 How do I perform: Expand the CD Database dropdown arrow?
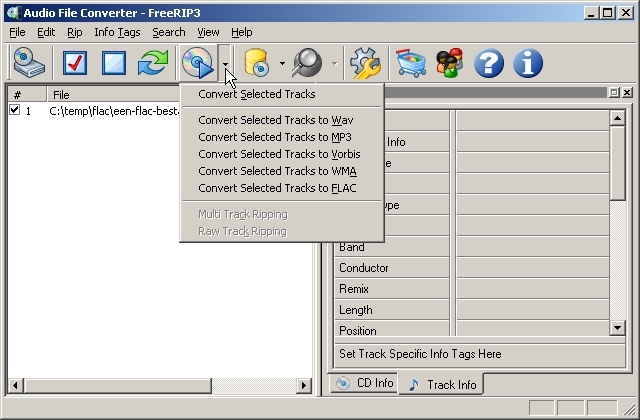(x=282, y=63)
